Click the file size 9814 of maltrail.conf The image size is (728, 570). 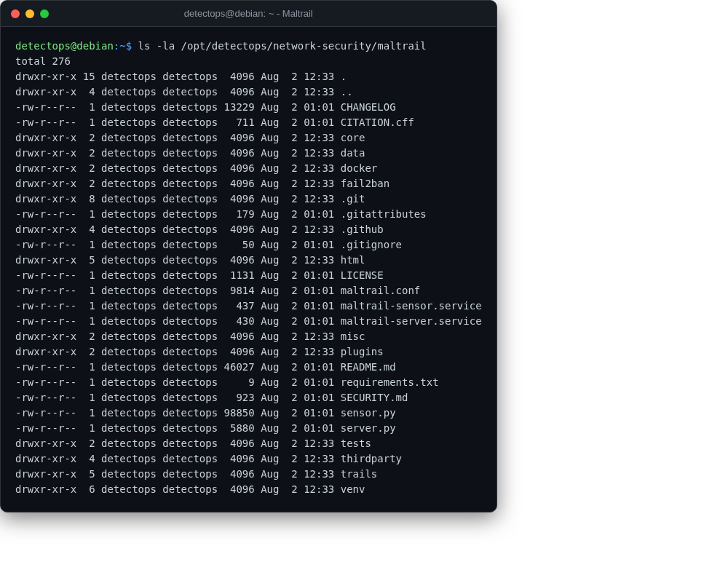(x=242, y=291)
